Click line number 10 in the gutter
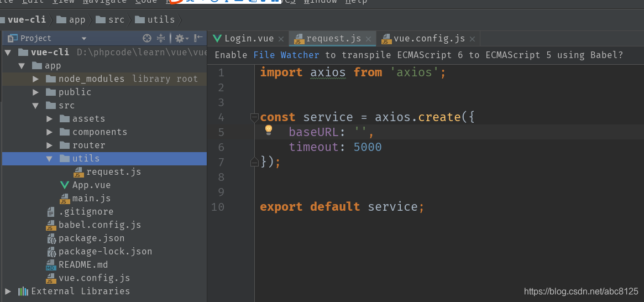This screenshot has width=644, height=302. click(218, 207)
